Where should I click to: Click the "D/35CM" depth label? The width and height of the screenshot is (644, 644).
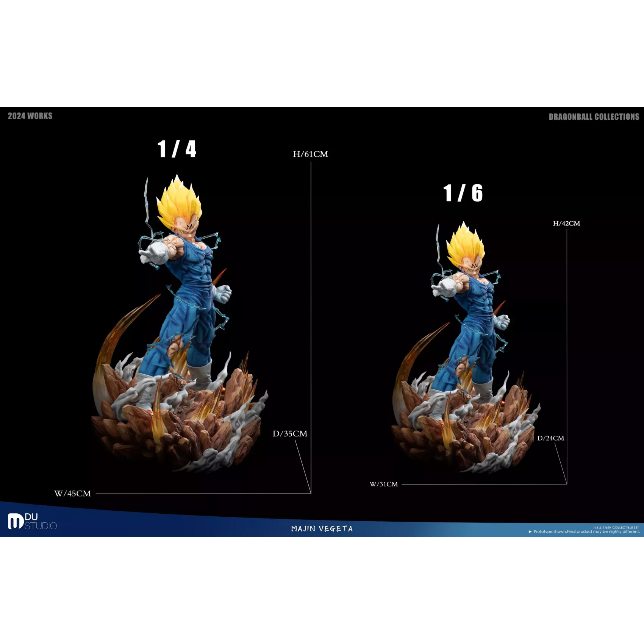click(290, 434)
